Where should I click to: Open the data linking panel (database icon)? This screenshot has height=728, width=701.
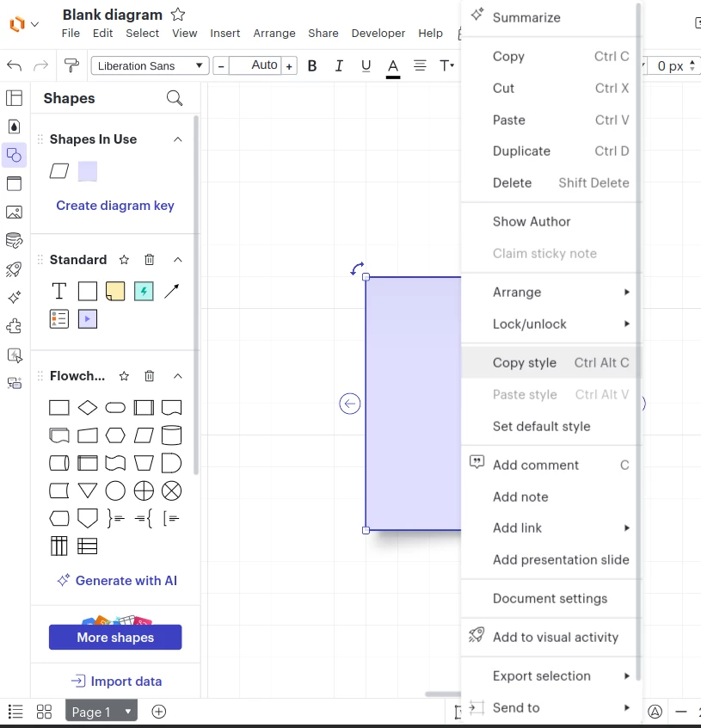[x=14, y=240]
